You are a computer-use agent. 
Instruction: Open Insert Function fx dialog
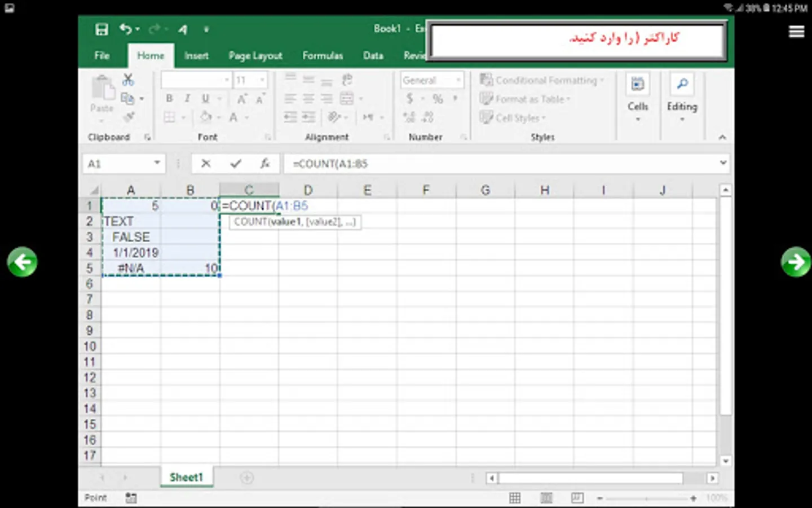click(x=264, y=164)
